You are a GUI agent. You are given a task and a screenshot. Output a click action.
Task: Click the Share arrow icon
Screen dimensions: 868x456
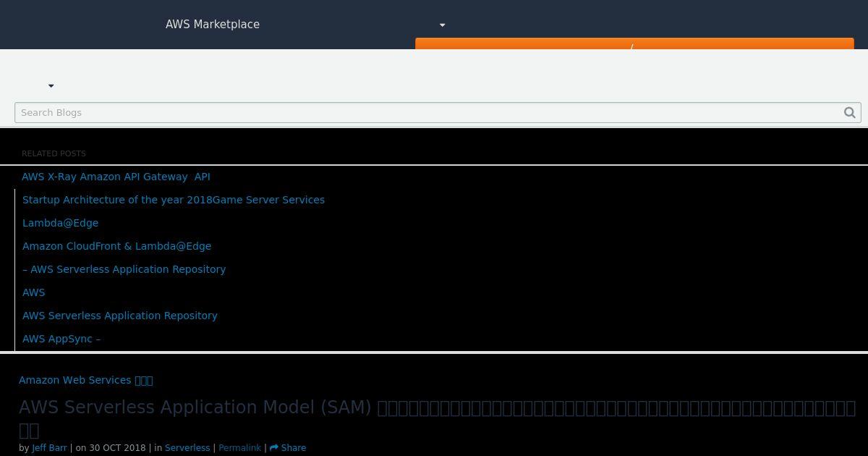tap(274, 448)
